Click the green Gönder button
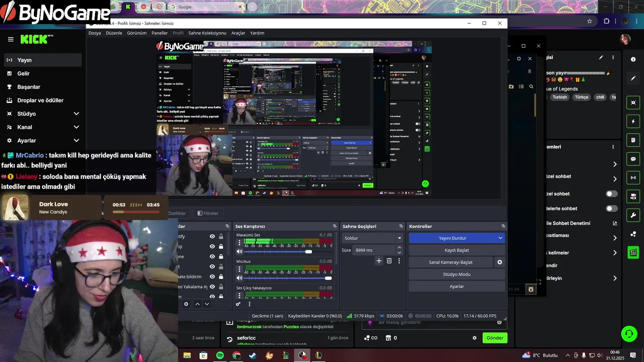Image resolution: width=644 pixels, height=362 pixels. pos(495,338)
